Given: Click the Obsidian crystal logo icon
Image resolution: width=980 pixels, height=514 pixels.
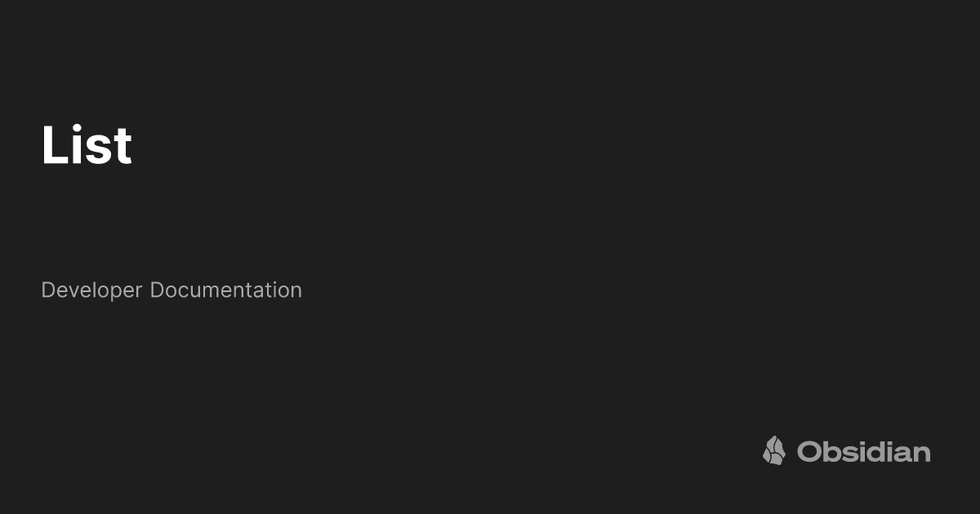Looking at the screenshot, I should pyautogui.click(x=774, y=450).
